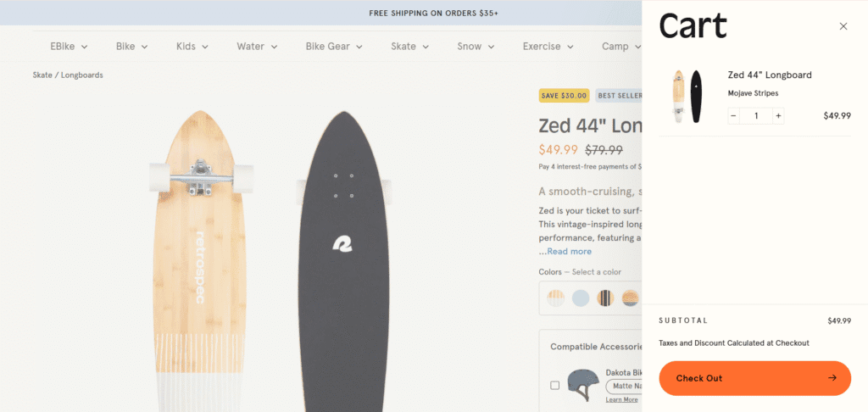Click the quantity input field in cart
Image resolution: width=868 pixels, height=412 pixels.
(x=755, y=116)
